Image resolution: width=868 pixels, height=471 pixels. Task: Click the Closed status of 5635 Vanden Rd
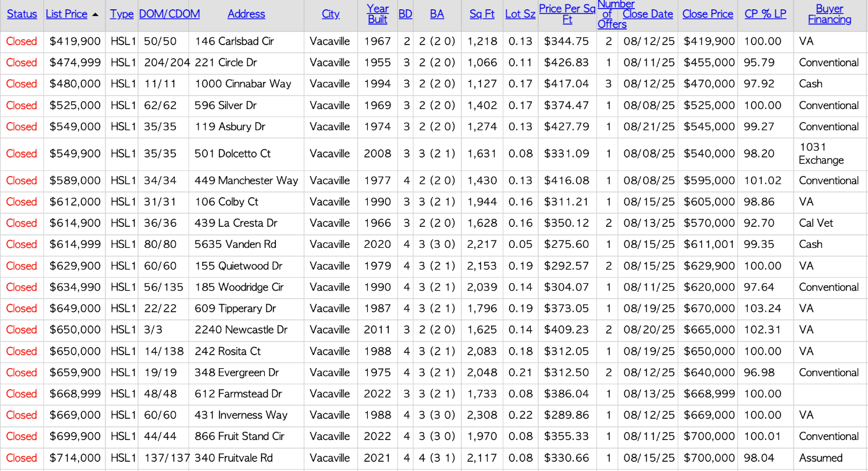click(22, 244)
